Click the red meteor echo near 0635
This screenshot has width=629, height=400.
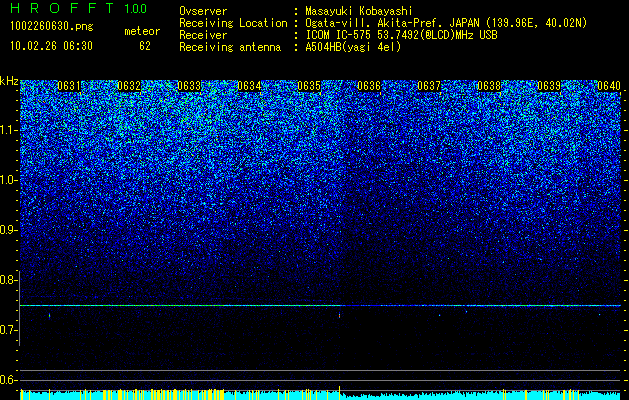pyautogui.click(x=339, y=316)
